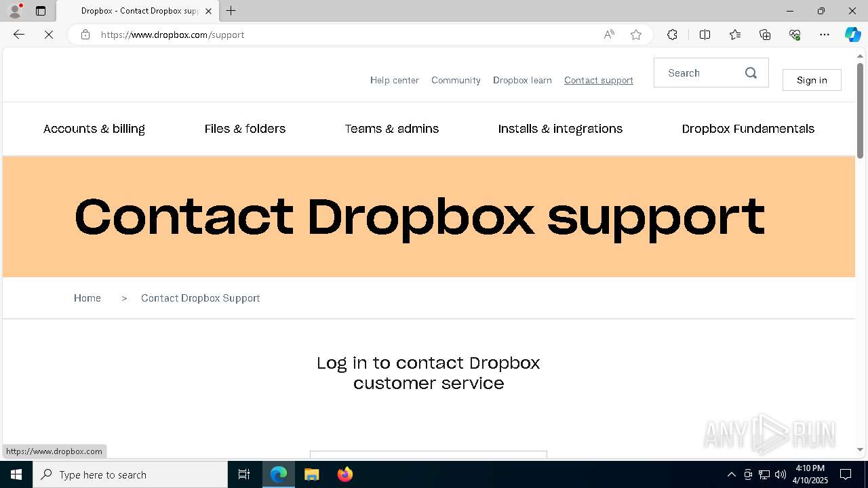Click the Sign in button
The image size is (868, 488).
tap(812, 80)
